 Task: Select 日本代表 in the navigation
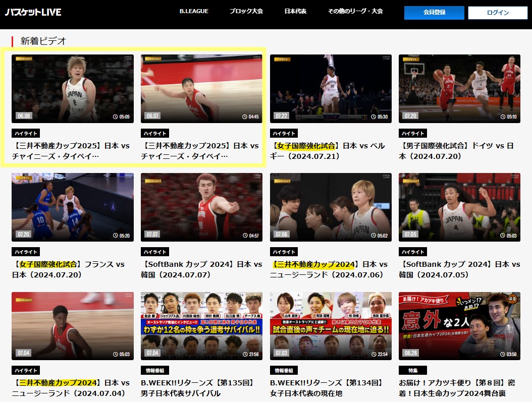(x=295, y=11)
